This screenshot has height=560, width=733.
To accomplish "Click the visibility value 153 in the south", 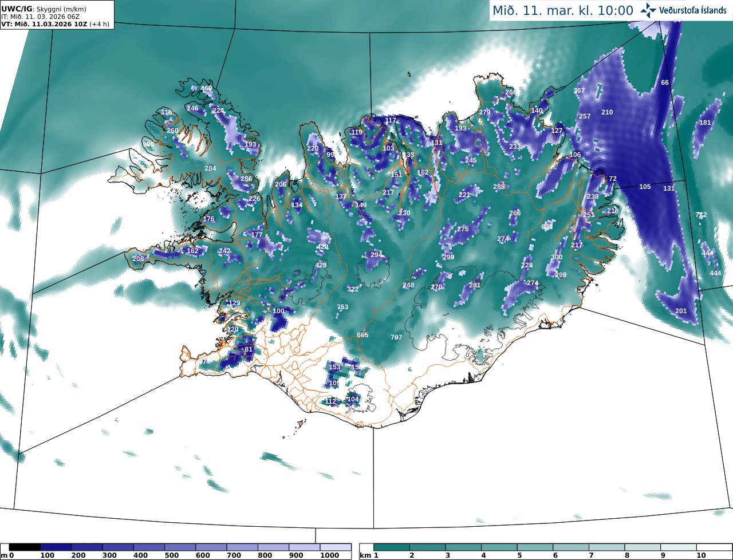I will click(x=334, y=367).
